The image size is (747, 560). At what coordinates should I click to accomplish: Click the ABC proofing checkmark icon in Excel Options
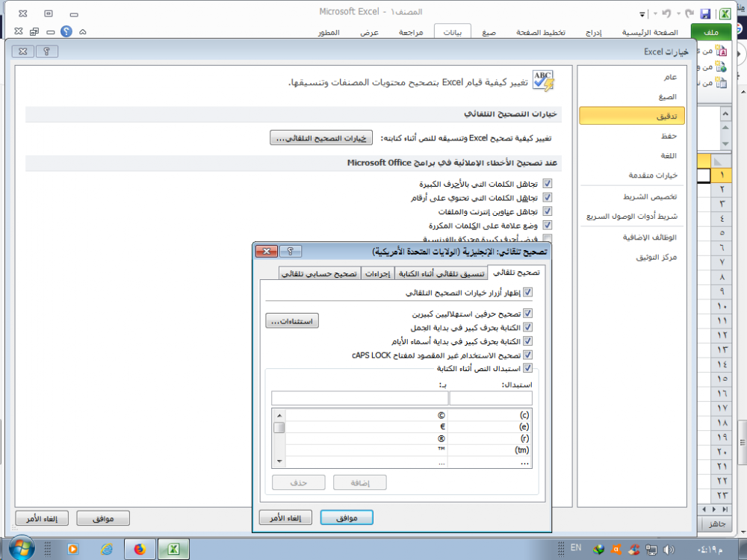(544, 81)
